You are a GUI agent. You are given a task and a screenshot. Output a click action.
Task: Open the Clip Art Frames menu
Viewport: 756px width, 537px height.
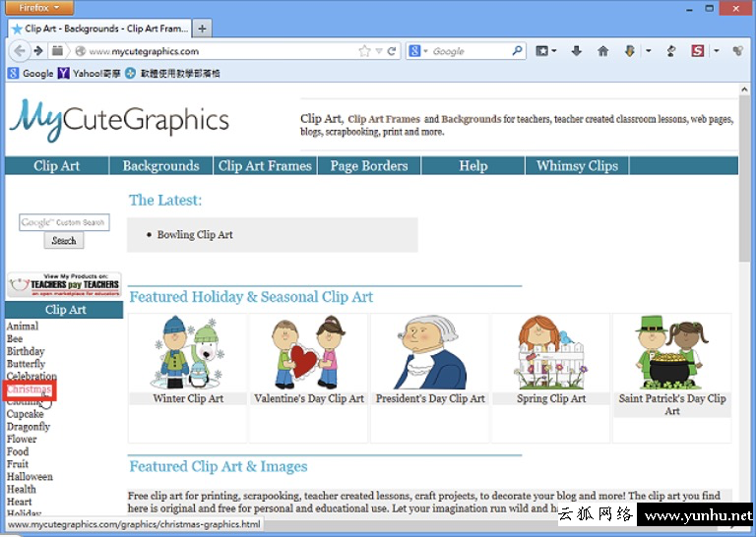point(265,165)
